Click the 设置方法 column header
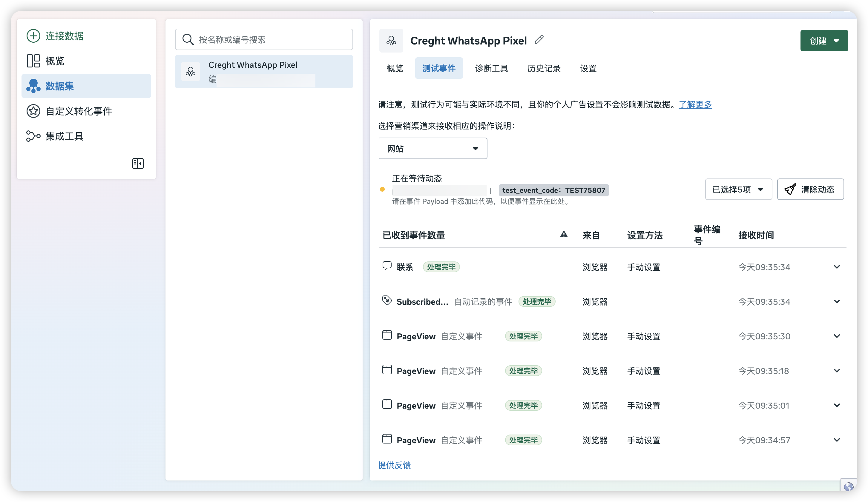868x502 pixels. 645,235
